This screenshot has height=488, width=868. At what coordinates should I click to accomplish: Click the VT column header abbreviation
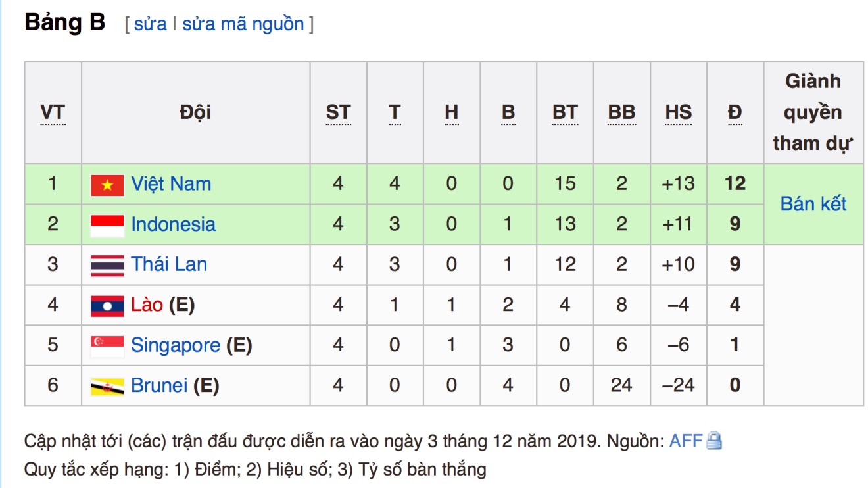[53, 113]
